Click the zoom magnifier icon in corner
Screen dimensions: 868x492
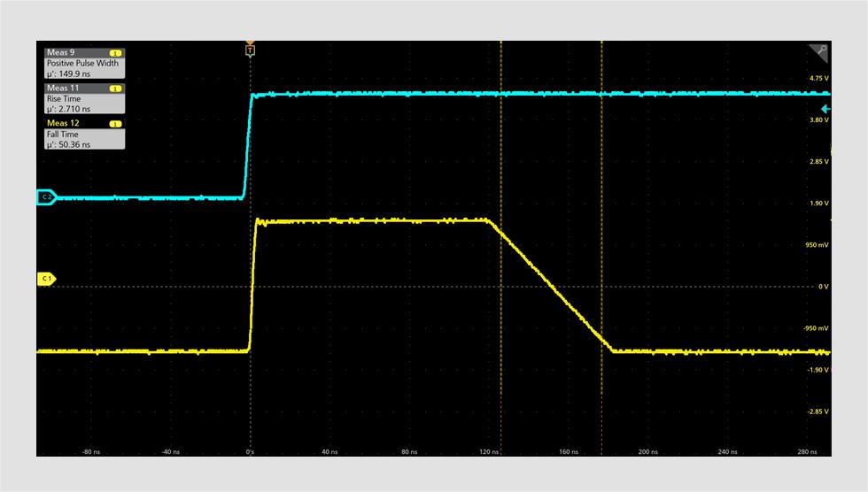pos(820,51)
